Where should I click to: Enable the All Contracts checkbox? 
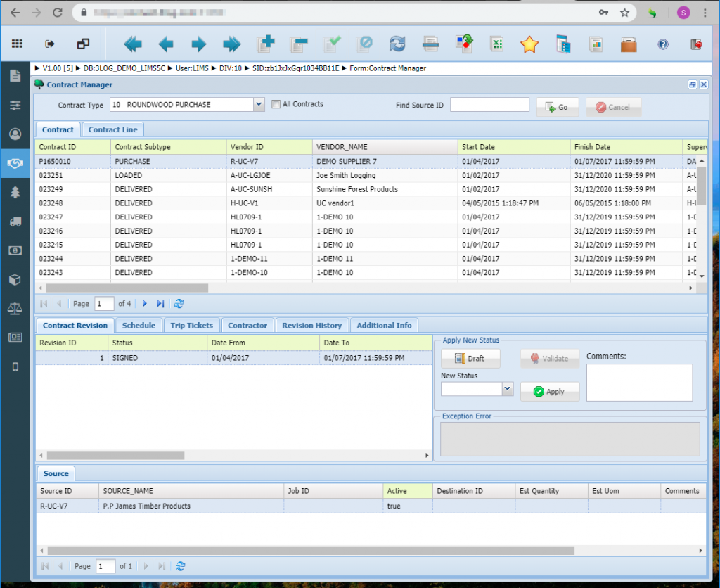pyautogui.click(x=274, y=103)
